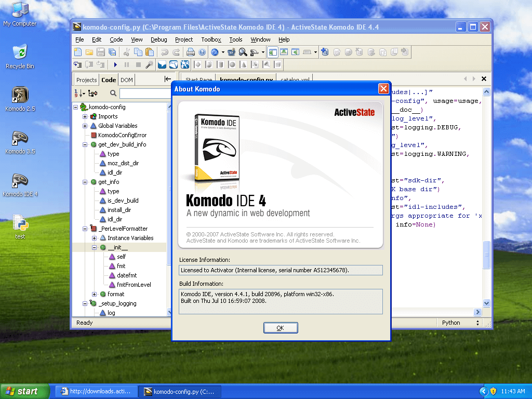Image resolution: width=532 pixels, height=399 pixels.
Task: Save the file using the floppy icon
Action: (x=100, y=52)
